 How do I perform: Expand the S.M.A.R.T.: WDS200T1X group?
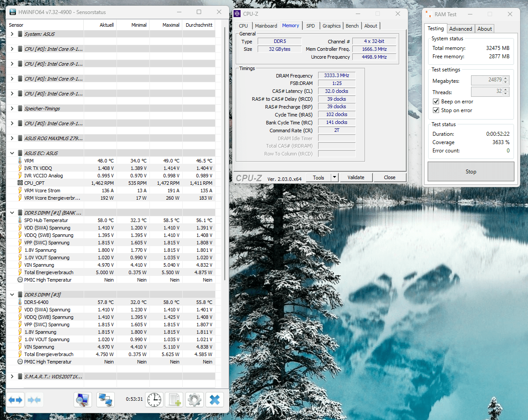12,377
